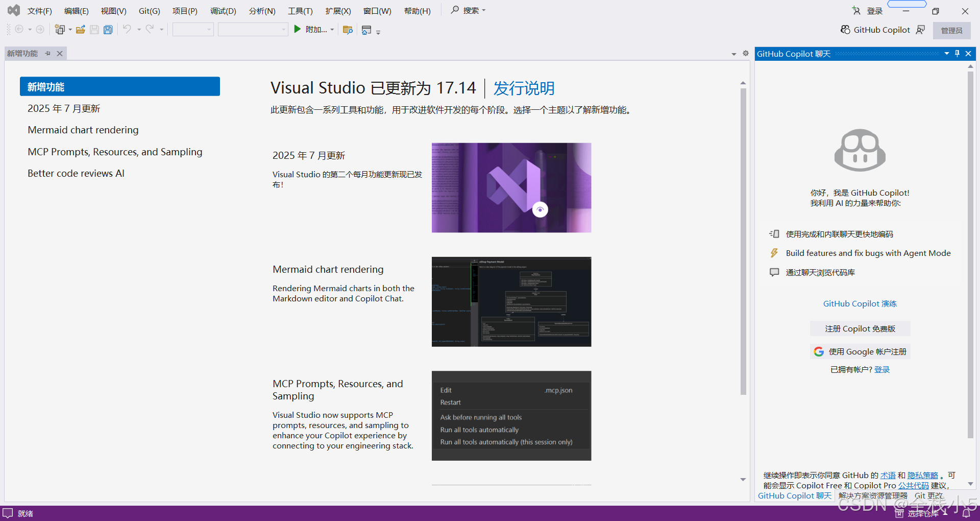Open the 文件(F) menu
Image resolution: width=980 pixels, height=521 pixels.
[39, 11]
